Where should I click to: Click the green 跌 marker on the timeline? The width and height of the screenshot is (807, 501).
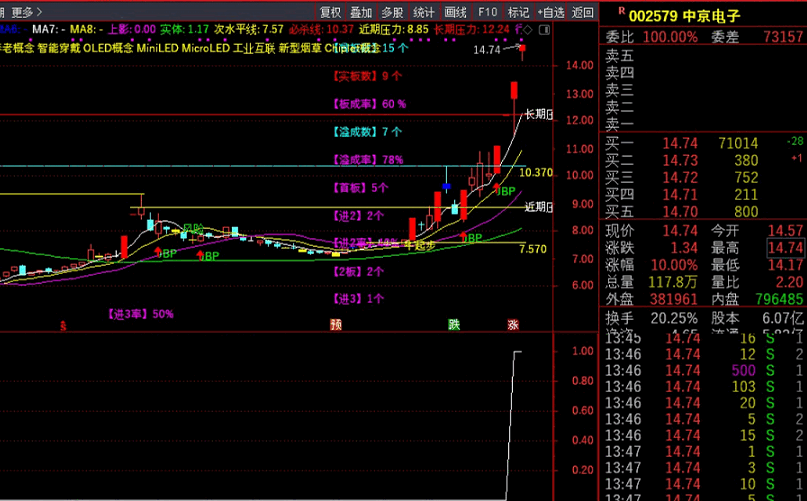coord(453,324)
